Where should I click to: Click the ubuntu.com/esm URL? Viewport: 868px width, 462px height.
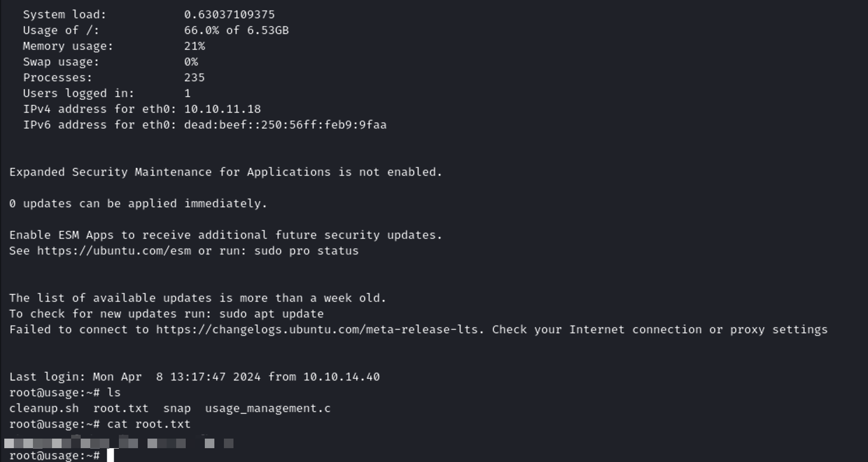tap(114, 251)
